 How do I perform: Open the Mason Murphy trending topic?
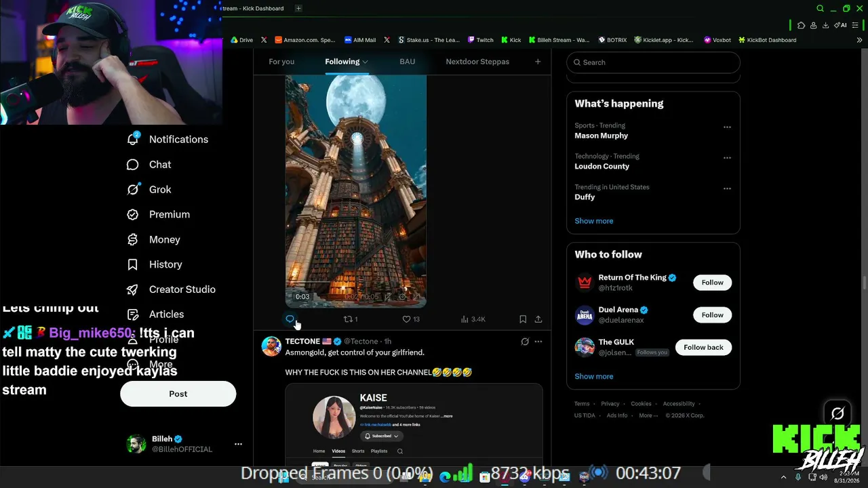point(601,136)
